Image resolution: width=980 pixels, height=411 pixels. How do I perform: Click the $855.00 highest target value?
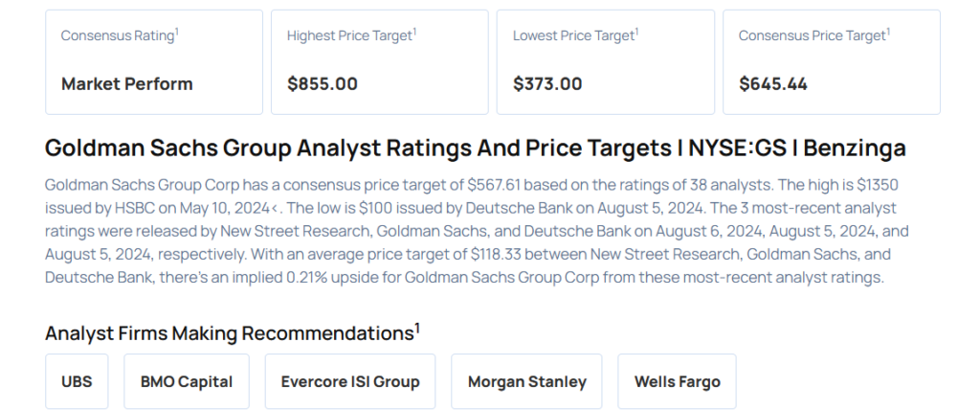point(323,84)
